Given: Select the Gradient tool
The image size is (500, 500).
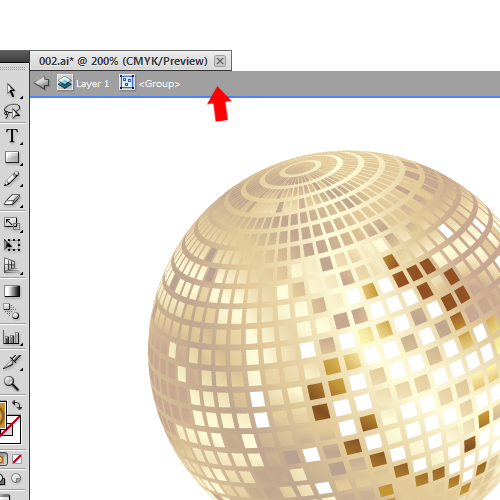Looking at the screenshot, I should coord(12,291).
